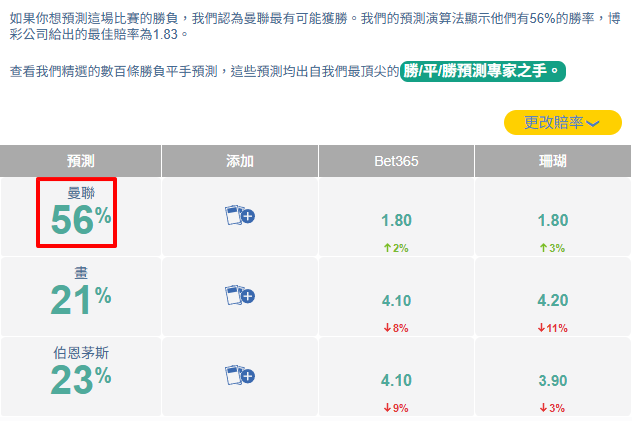Image resolution: width=632 pixels, height=421 pixels.
Task: Open the 勝/平/勝預測專家之手 link
Action: [x=483, y=71]
